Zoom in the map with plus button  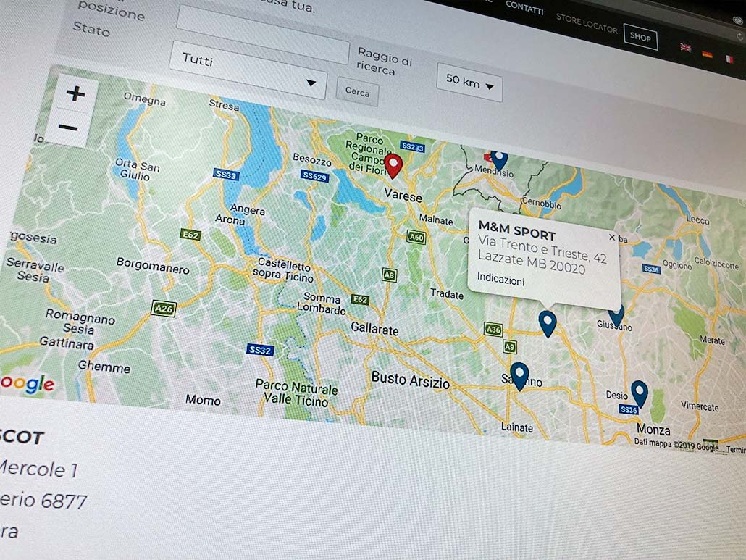coord(75,93)
